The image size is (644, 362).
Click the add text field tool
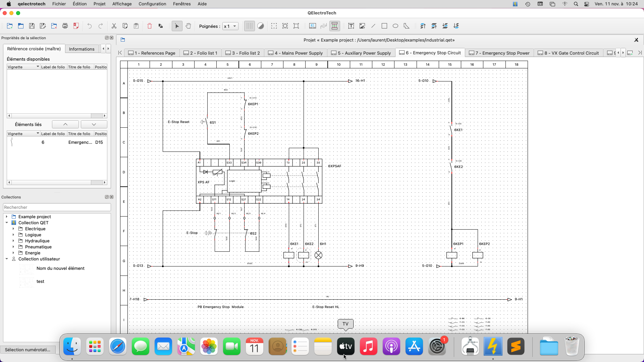(x=351, y=26)
